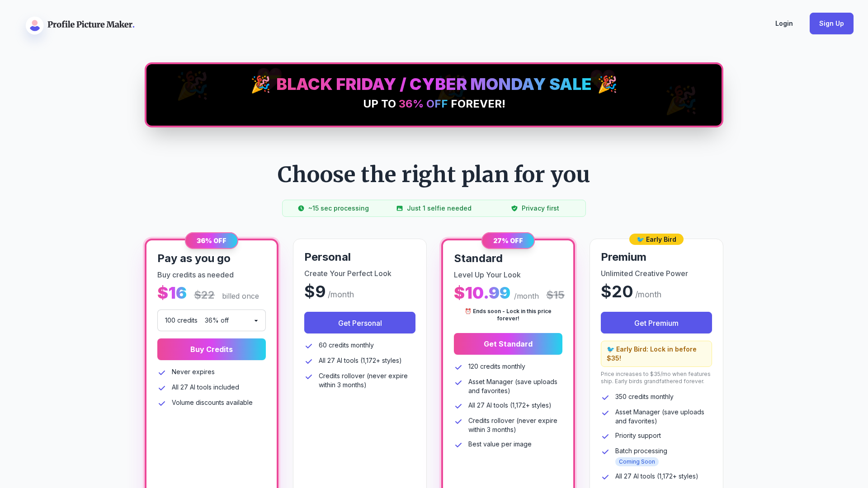Viewport: 868px width, 488px height.
Task: Click the Coming Soon tag under Batch processing
Action: click(637, 462)
